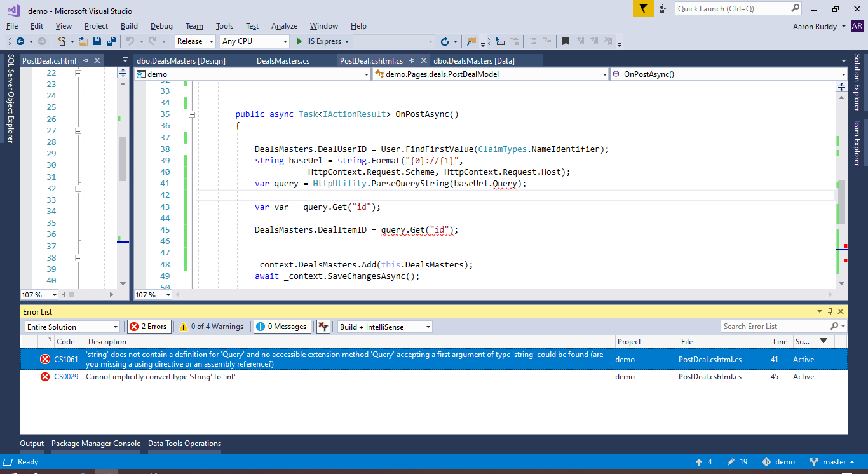Open the right editor 107 % zoom dropdown
Screen dimensions: 868x474
point(168,295)
